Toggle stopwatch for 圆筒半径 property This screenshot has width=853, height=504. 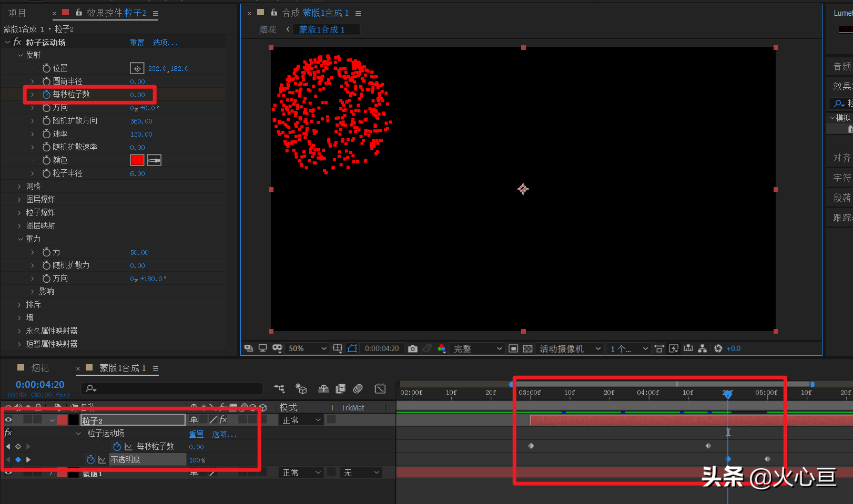click(x=47, y=81)
